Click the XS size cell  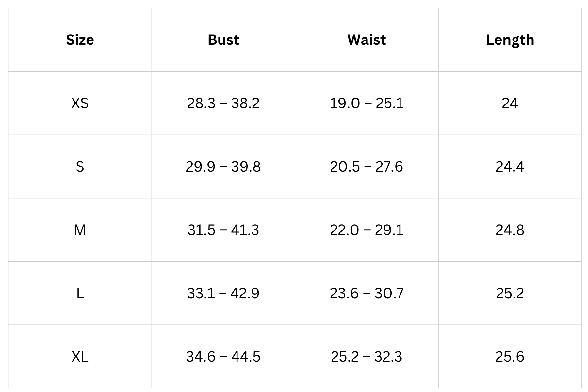pyautogui.click(x=80, y=103)
